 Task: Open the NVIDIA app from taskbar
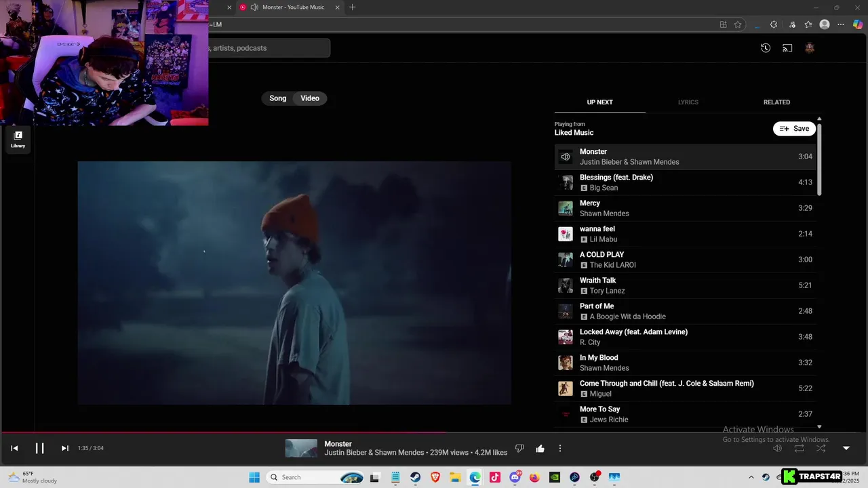tap(555, 477)
